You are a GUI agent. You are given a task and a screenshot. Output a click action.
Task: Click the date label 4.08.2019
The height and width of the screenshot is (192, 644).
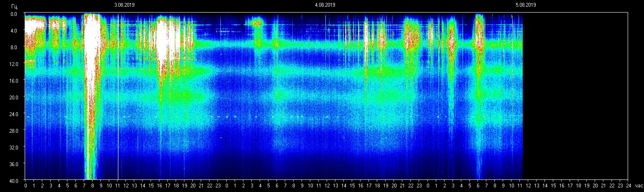(325, 5)
